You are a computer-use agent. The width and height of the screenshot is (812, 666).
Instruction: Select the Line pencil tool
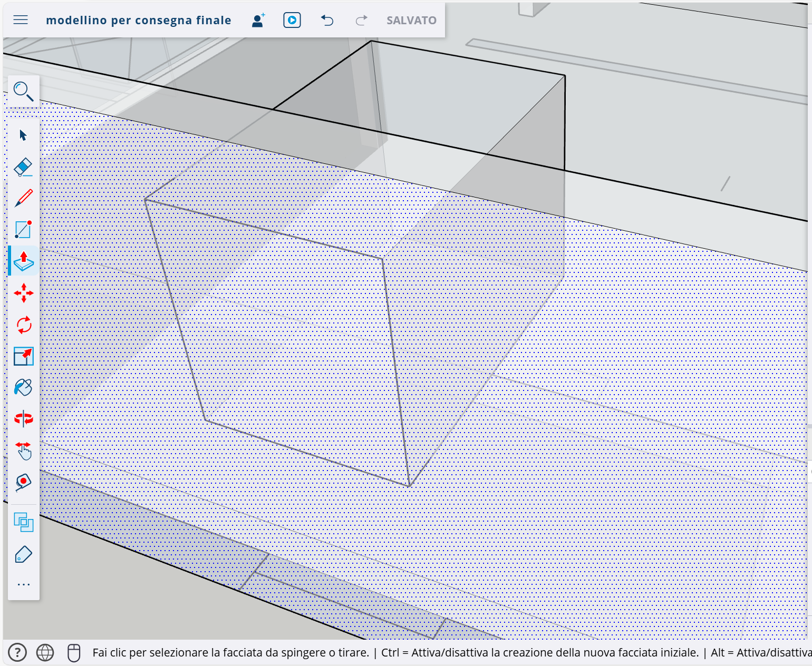[23, 199]
